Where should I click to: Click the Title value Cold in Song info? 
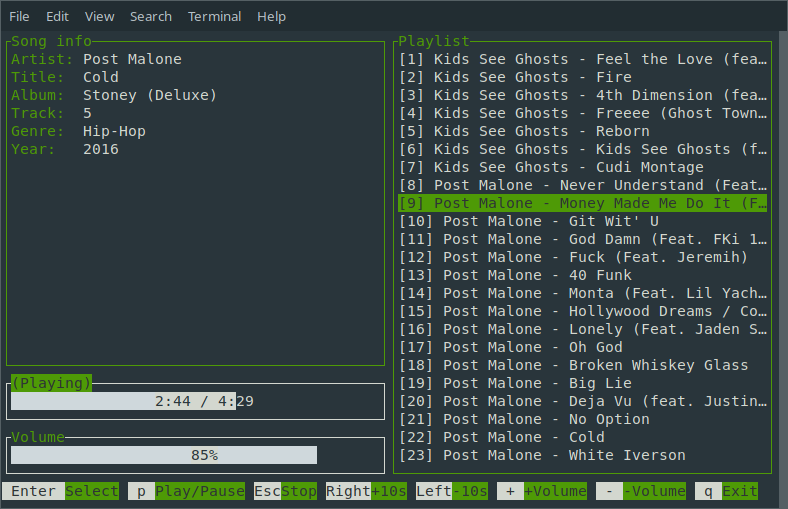pyautogui.click(x=101, y=77)
